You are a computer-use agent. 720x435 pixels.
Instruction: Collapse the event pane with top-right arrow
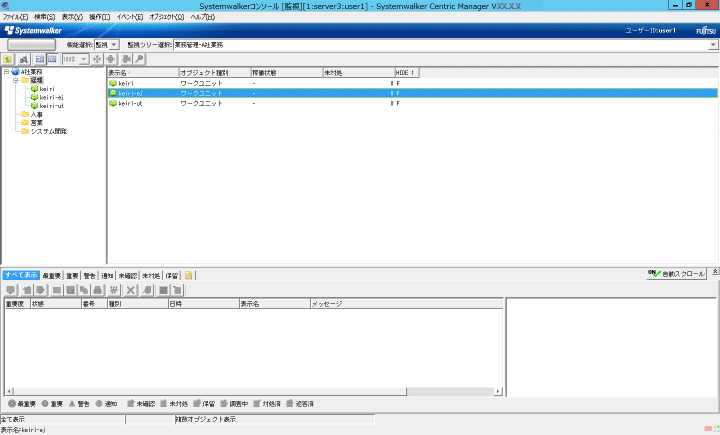point(715,272)
